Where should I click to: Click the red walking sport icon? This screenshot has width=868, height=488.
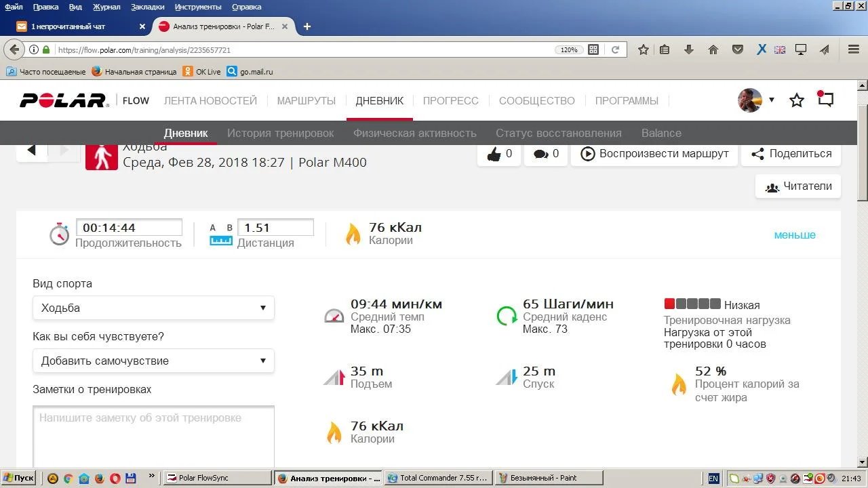pyautogui.click(x=102, y=157)
